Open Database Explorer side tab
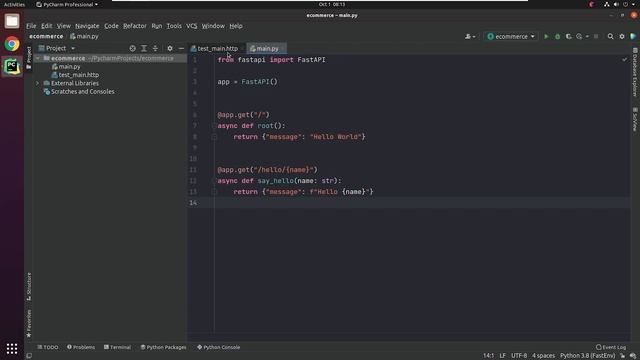 (x=635, y=72)
